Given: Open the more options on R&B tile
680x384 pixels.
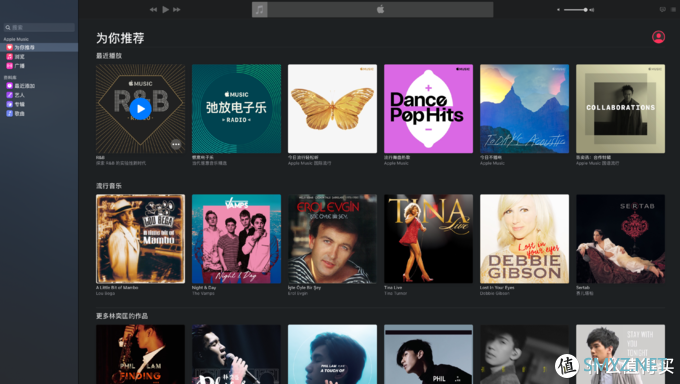Looking at the screenshot, I should [176, 144].
